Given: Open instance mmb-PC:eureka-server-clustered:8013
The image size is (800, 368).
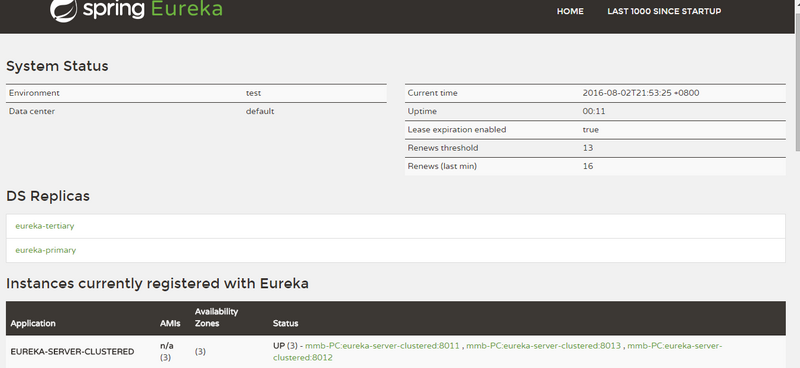Looking at the screenshot, I should pyautogui.click(x=543, y=346).
